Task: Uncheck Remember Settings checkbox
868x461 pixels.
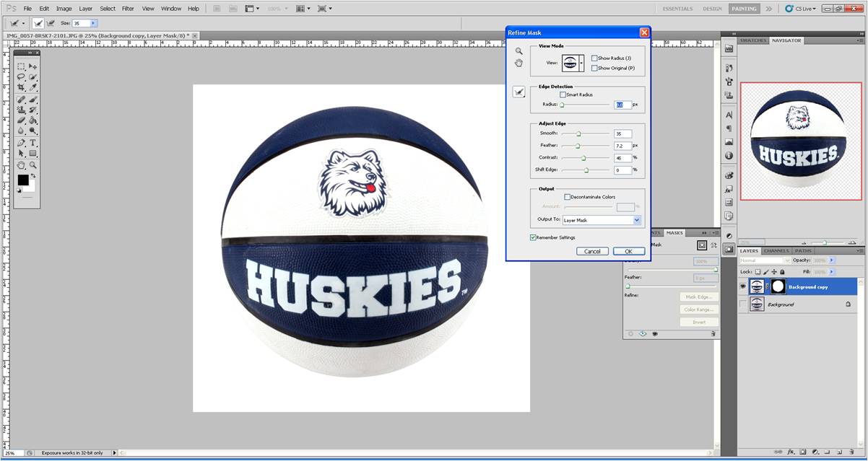Action: click(533, 237)
